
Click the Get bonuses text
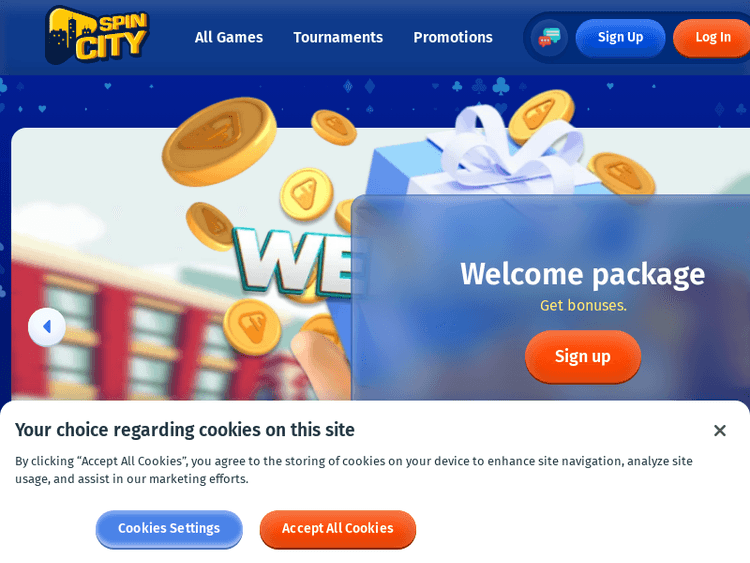[x=583, y=305]
